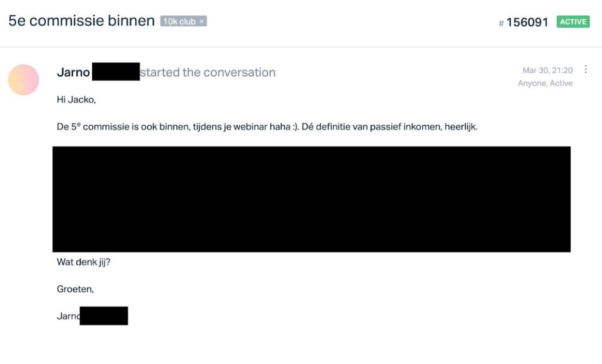
Task: Click the ACTIVE status badge
Action: tap(573, 22)
